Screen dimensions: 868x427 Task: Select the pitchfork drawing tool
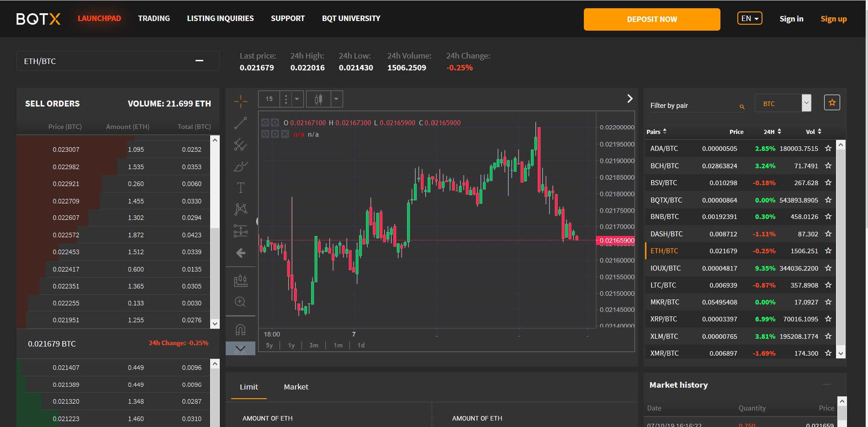[x=241, y=144]
